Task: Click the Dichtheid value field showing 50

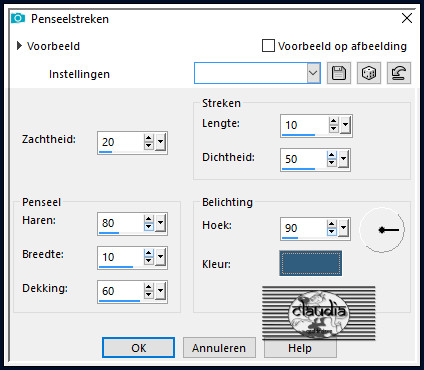Action: (304, 159)
